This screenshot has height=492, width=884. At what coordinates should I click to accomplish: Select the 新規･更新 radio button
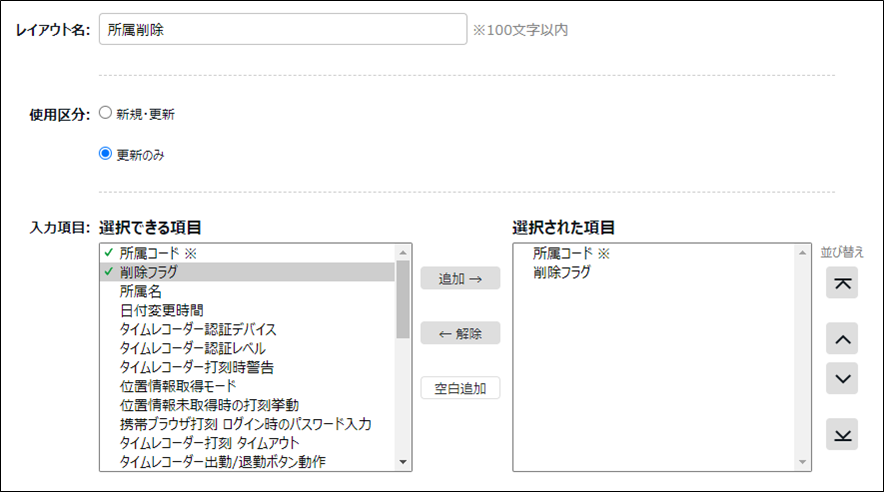tap(105, 113)
